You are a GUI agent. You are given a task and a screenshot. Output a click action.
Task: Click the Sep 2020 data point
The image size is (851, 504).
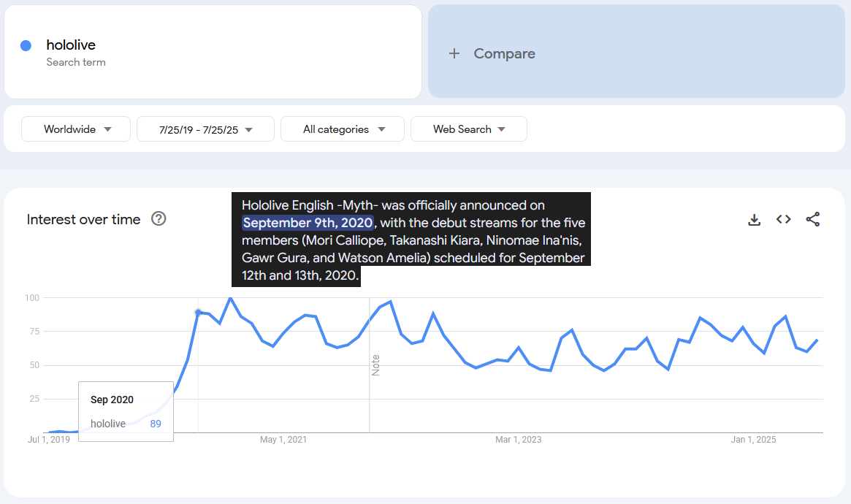pos(198,313)
